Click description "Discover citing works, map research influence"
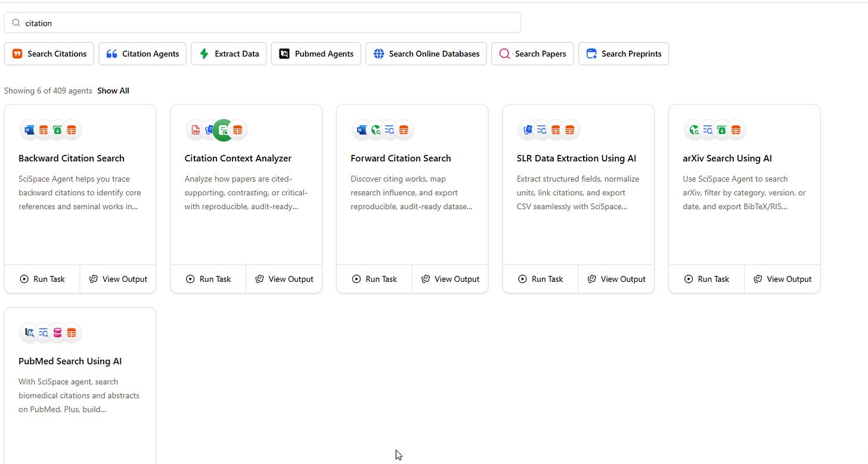868x464 pixels. coord(412,193)
